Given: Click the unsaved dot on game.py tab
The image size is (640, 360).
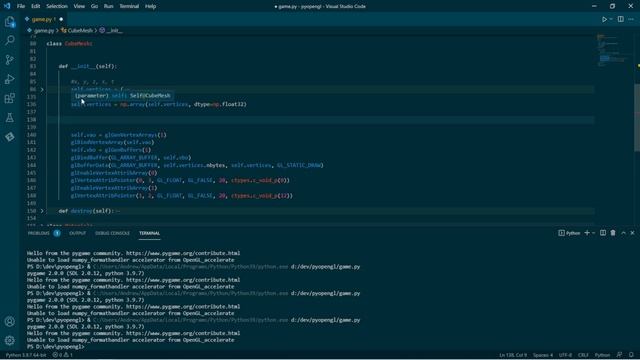Looking at the screenshot, I should tap(61, 19).
